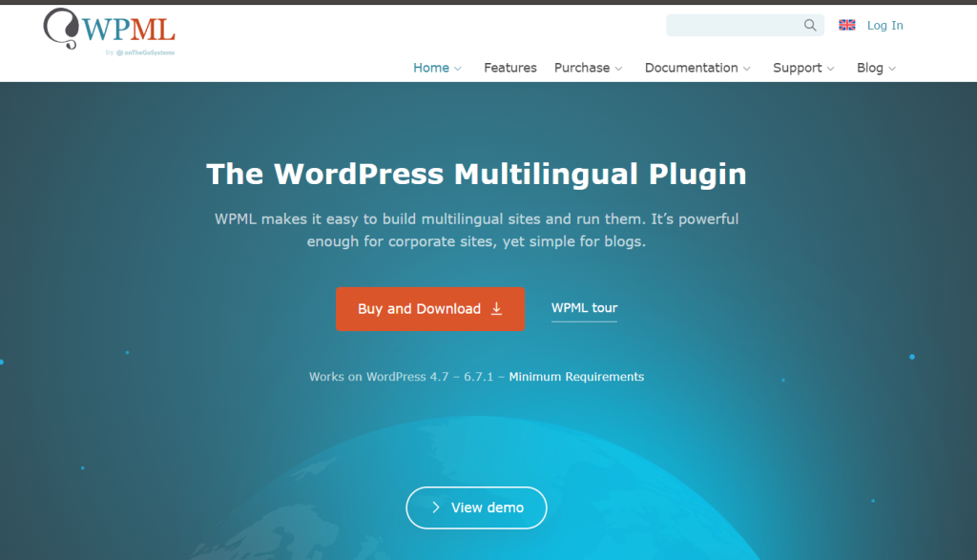977x560 pixels.
Task: Click the Log In link
Action: coord(884,25)
